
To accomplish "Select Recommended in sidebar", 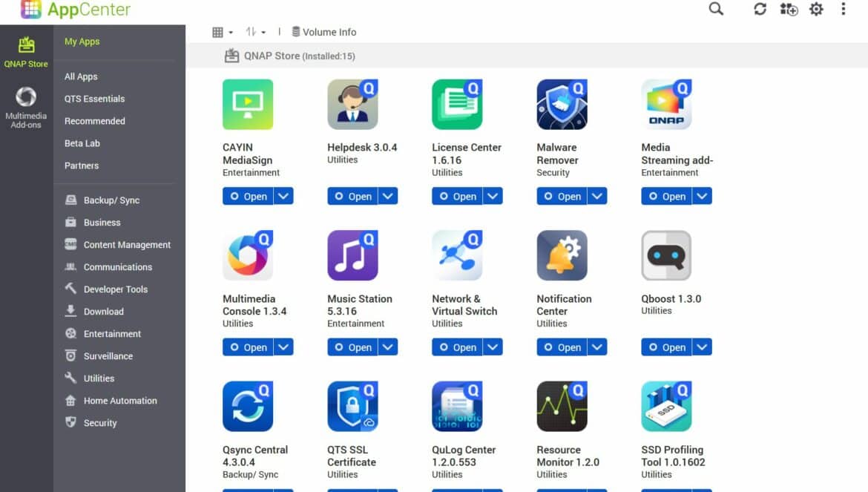I will 95,121.
